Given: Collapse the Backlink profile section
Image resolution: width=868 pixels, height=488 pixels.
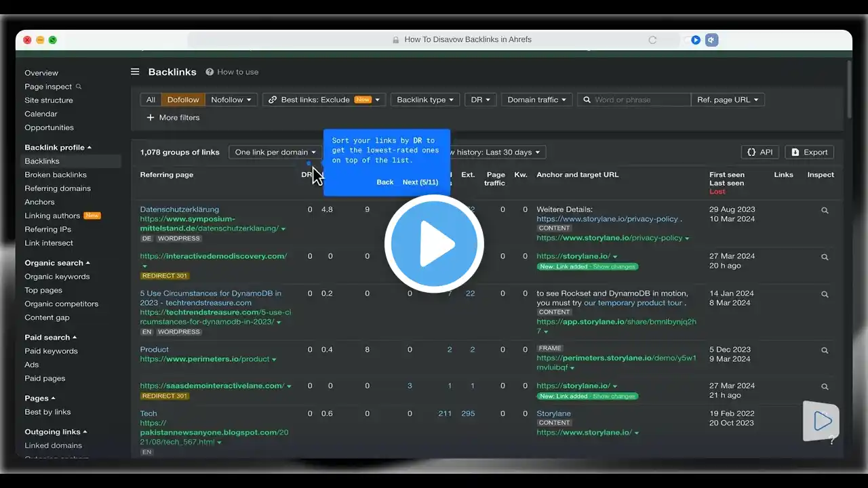Looking at the screenshot, I should click(58, 148).
